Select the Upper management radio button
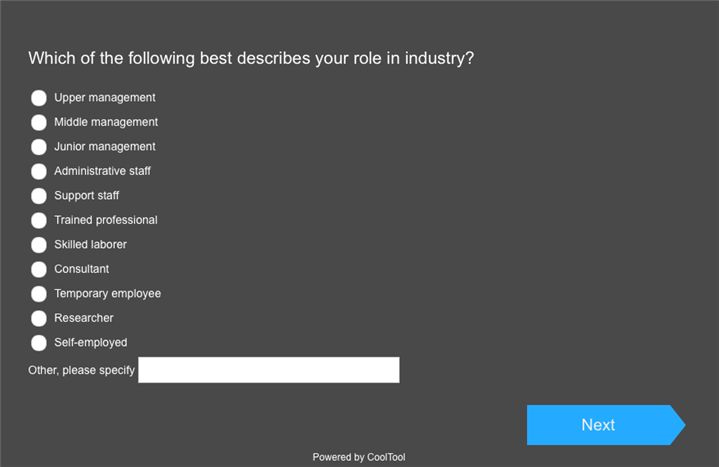This screenshot has height=467, width=719. click(39, 98)
